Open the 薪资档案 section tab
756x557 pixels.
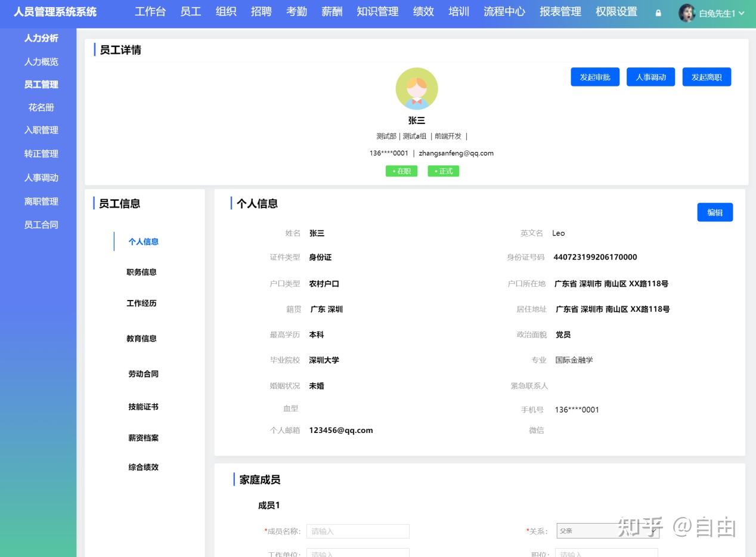point(143,438)
